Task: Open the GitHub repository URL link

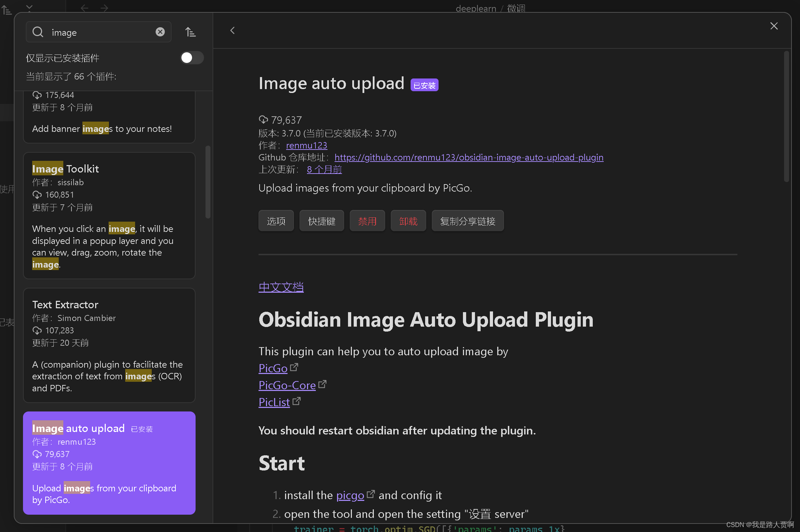Action: pos(469,157)
